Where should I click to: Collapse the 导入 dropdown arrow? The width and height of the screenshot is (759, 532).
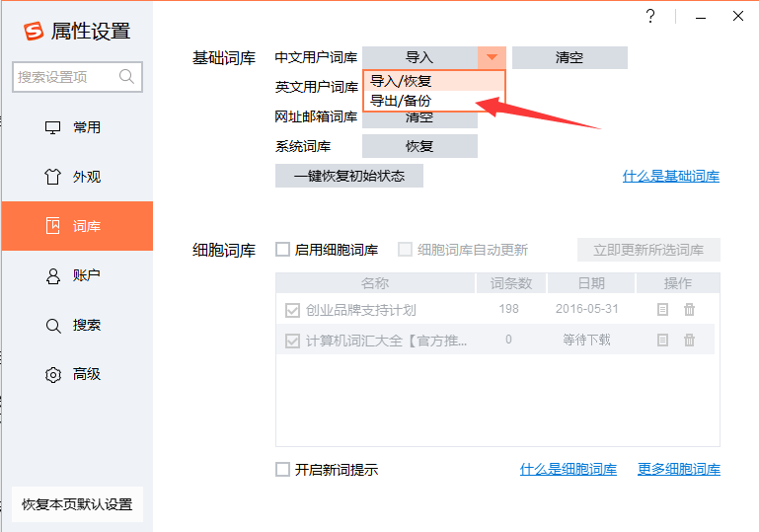point(492,57)
